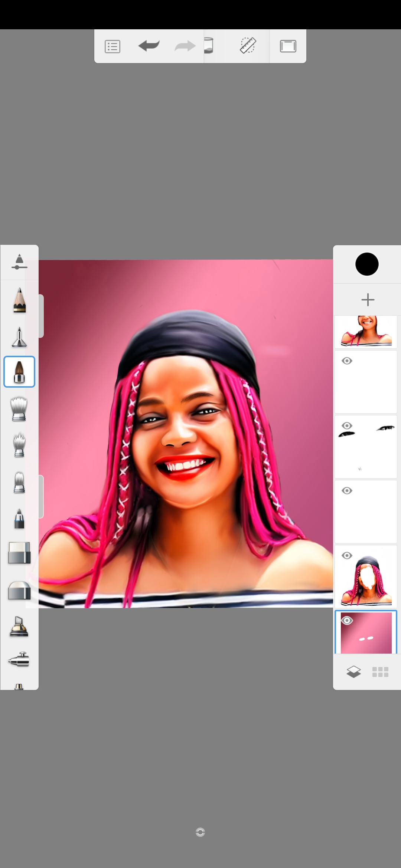Image resolution: width=401 pixels, height=868 pixels.
Task: Select the fine ink pen brush
Action: (x=19, y=337)
